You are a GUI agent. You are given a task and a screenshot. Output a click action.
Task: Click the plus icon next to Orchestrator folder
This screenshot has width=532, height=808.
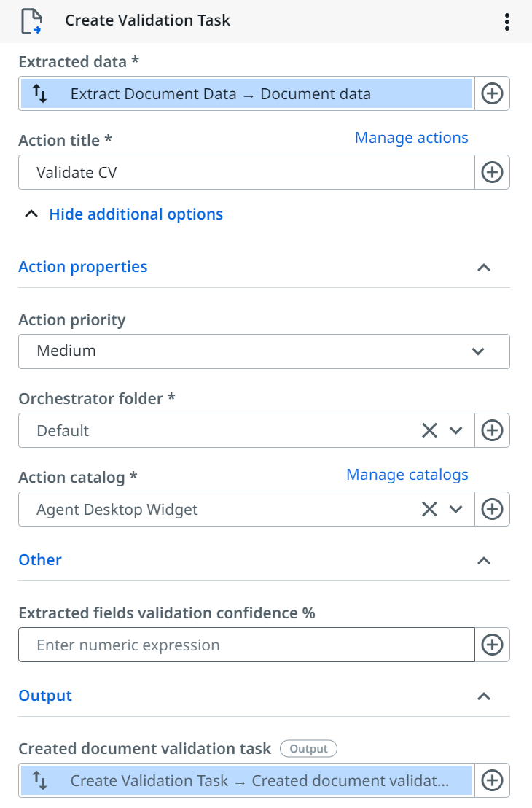click(493, 430)
